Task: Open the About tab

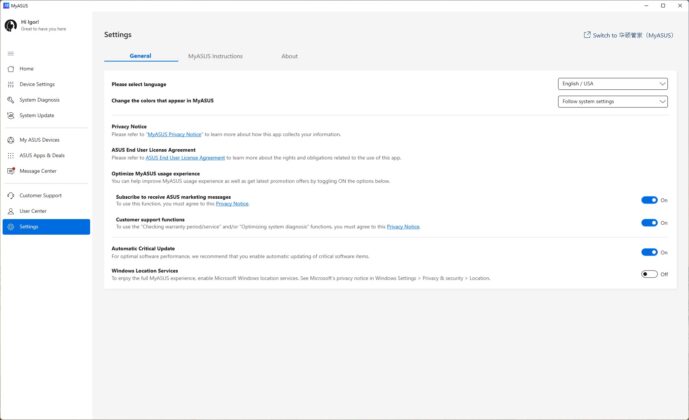Action: pos(290,56)
